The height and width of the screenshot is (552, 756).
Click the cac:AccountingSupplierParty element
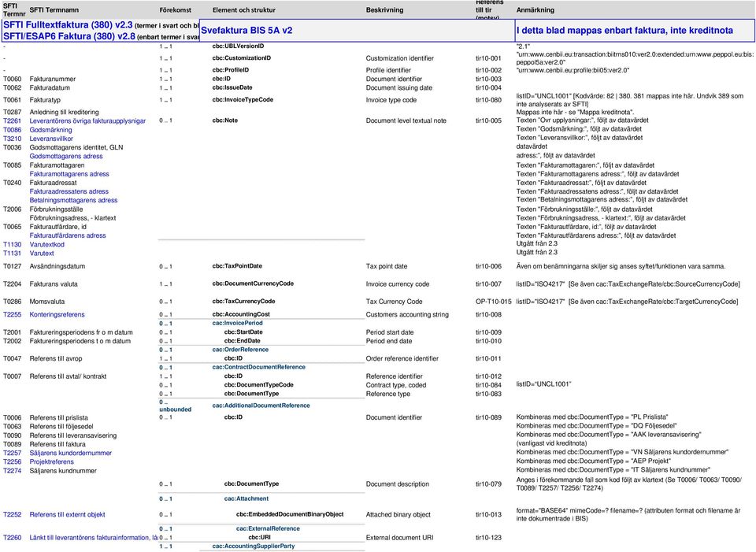253,546
